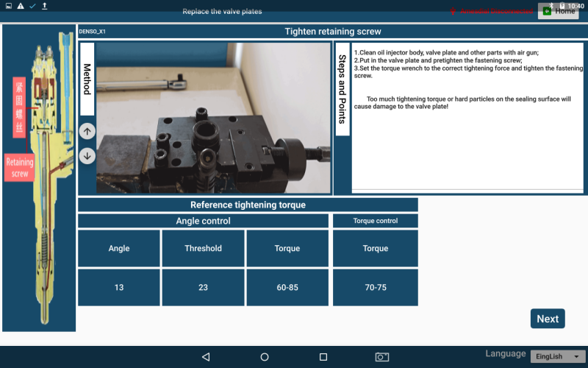Select the Method vertical tab
588x368 pixels.
87,79
